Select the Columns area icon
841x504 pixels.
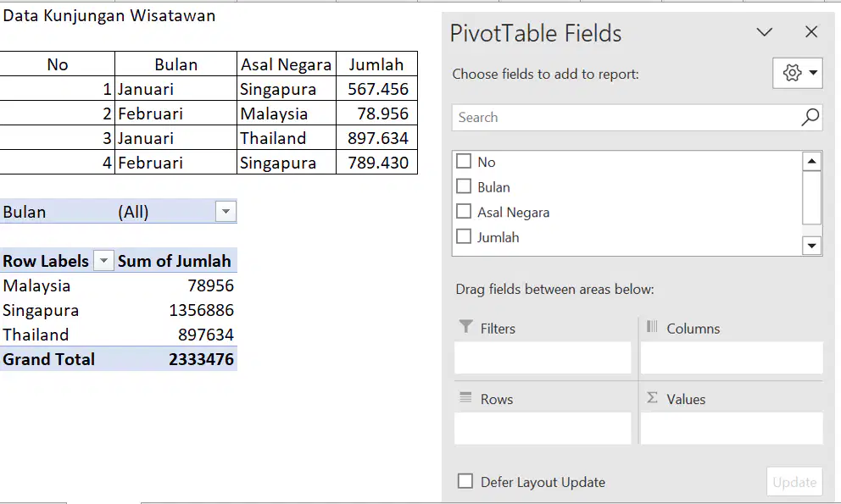652,326
